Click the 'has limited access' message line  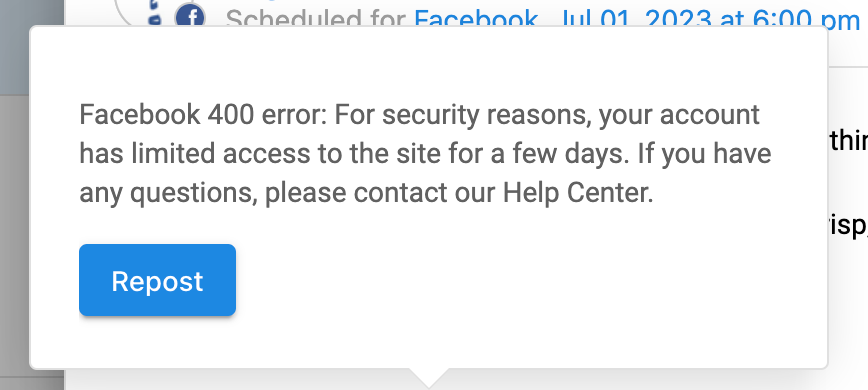425,154
